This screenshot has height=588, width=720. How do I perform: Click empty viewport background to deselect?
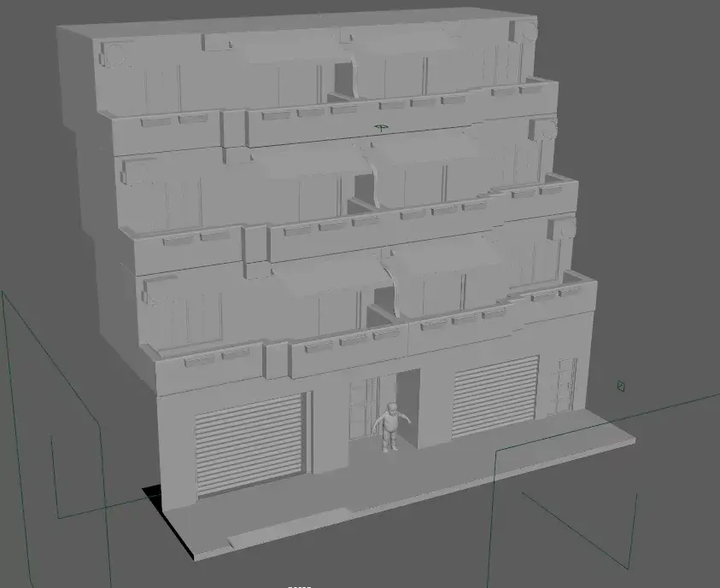coord(658,171)
